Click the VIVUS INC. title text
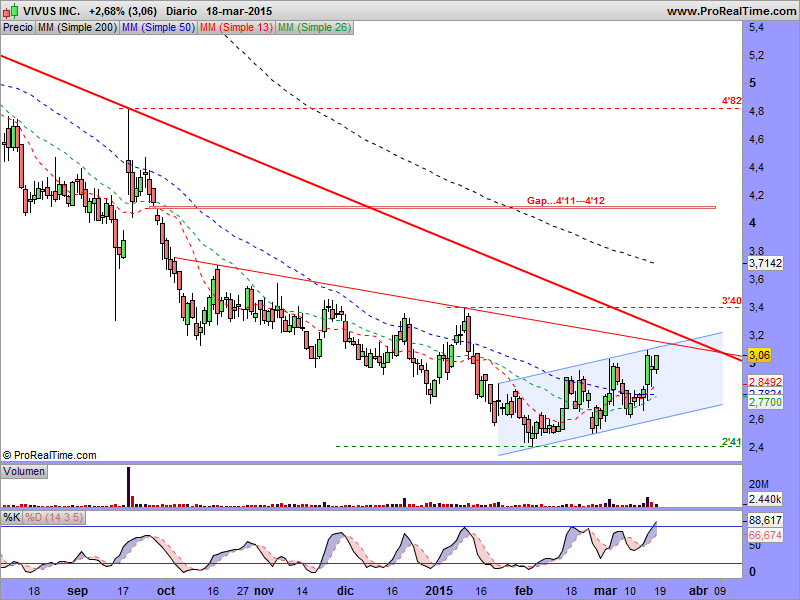Image resolution: width=800 pixels, height=600 pixels. tap(51, 11)
